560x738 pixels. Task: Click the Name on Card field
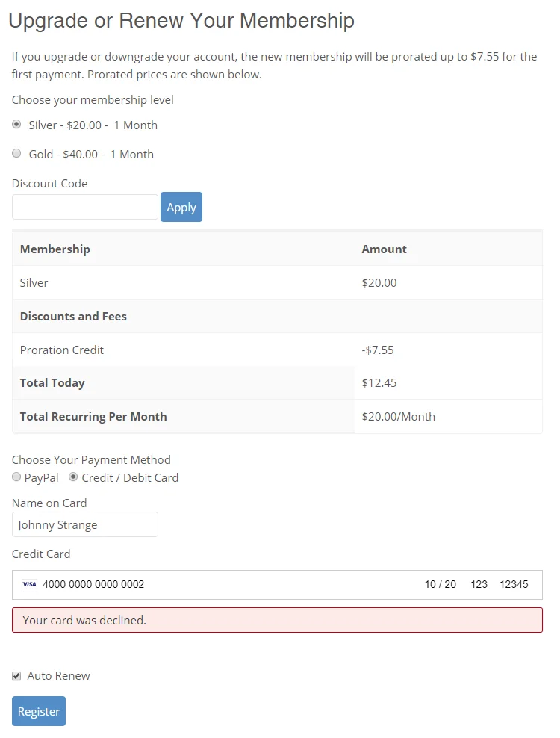pos(84,524)
